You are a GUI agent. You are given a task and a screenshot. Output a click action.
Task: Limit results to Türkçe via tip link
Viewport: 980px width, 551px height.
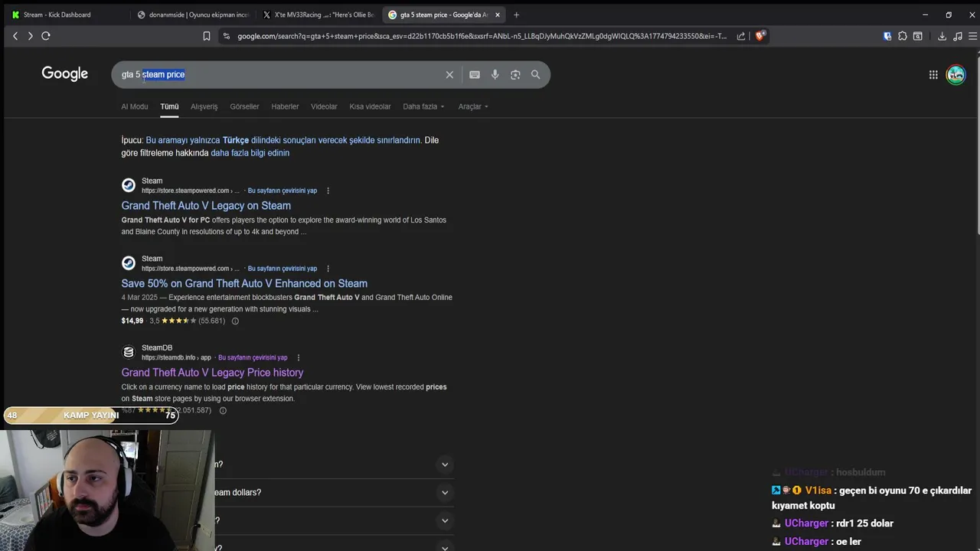tap(283, 140)
